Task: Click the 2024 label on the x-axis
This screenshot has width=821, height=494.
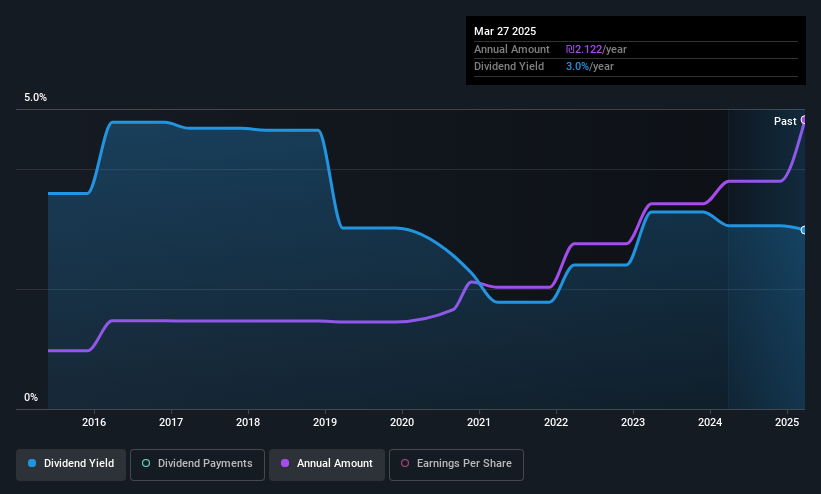Action: [x=710, y=422]
